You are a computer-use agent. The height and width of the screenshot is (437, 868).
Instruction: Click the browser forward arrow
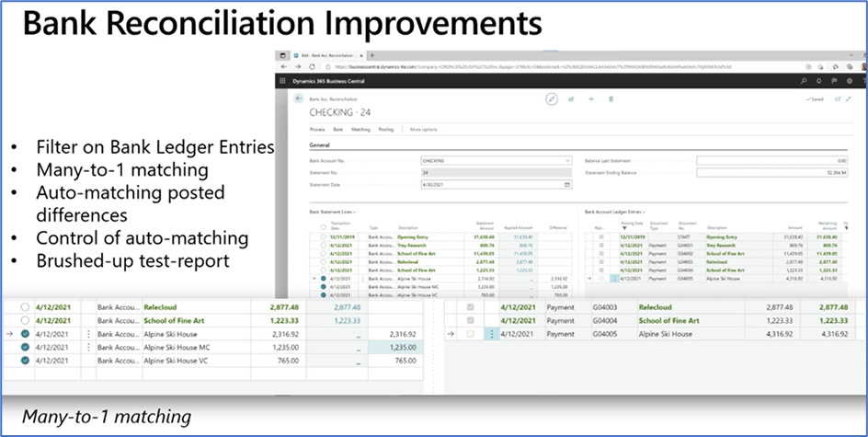tap(298, 66)
